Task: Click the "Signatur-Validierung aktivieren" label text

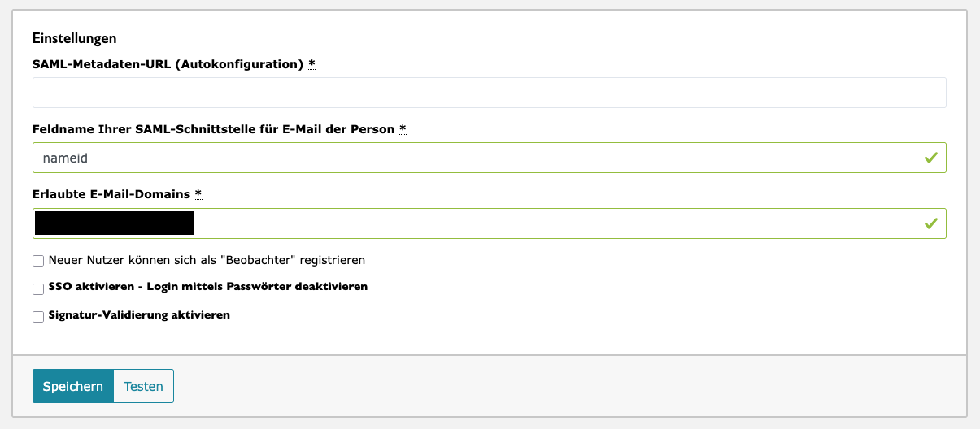Action: [139, 314]
